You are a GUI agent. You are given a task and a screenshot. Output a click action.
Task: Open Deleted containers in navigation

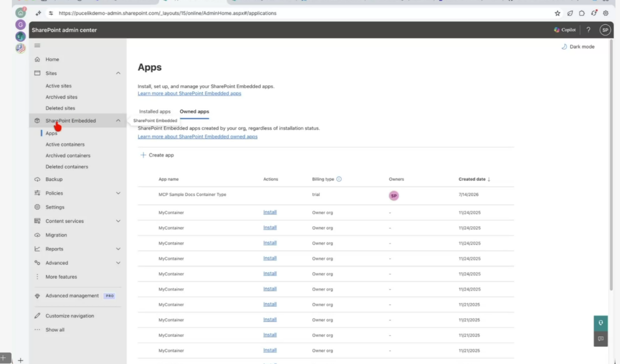67,166
